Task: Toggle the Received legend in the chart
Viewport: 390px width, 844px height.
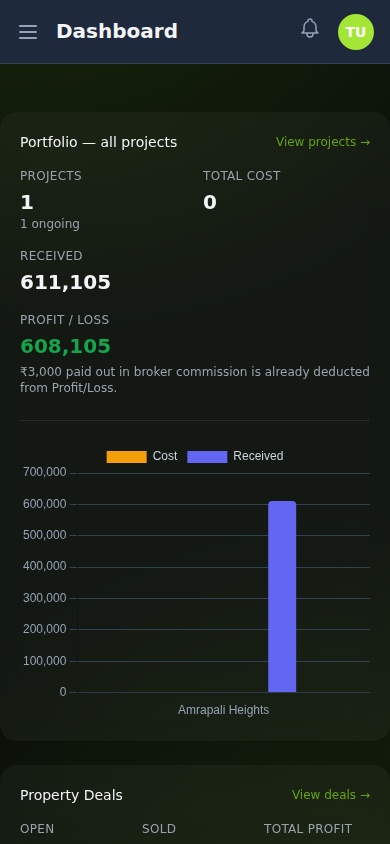Action: pyautogui.click(x=235, y=456)
